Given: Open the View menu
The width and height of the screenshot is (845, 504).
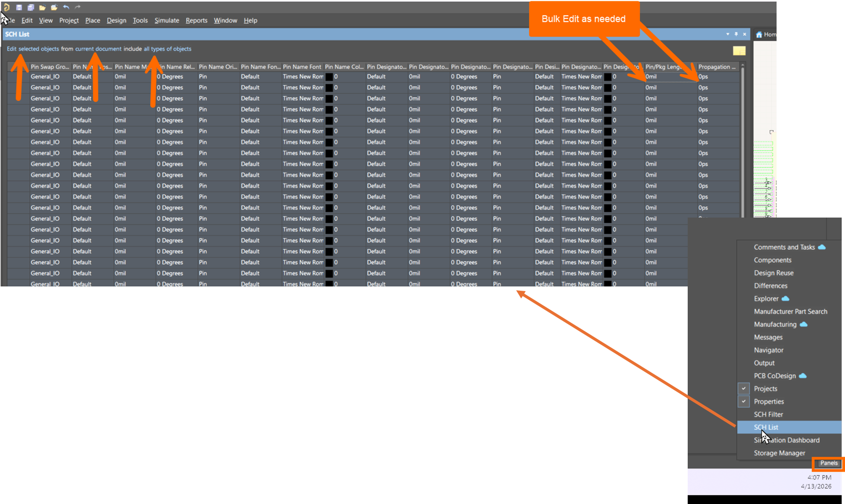Looking at the screenshot, I should [x=46, y=20].
